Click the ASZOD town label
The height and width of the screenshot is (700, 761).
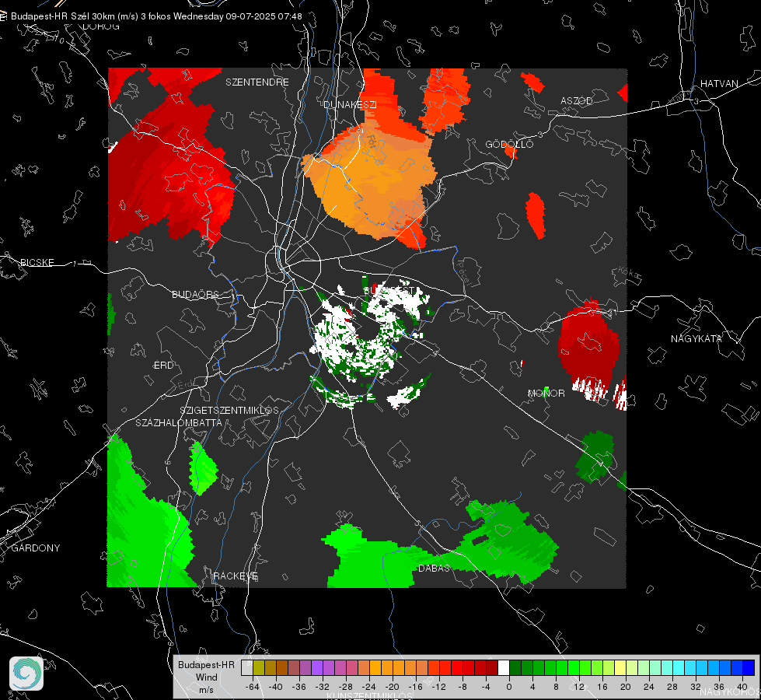[577, 101]
